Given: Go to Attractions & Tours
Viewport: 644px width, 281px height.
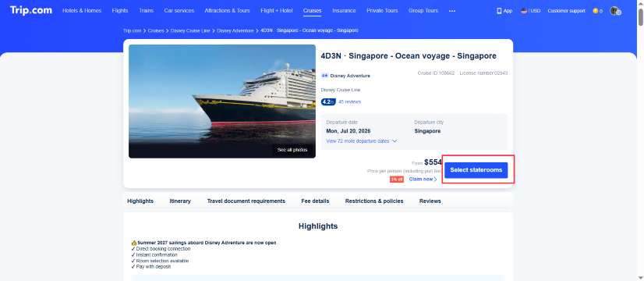Looking at the screenshot, I should tap(227, 11).
